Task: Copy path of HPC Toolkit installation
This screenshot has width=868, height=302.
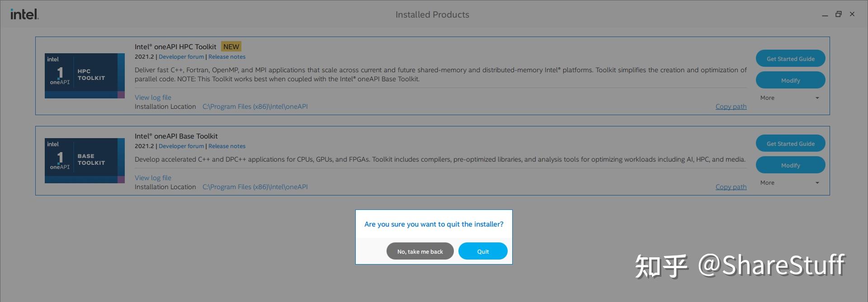Action: click(x=731, y=107)
